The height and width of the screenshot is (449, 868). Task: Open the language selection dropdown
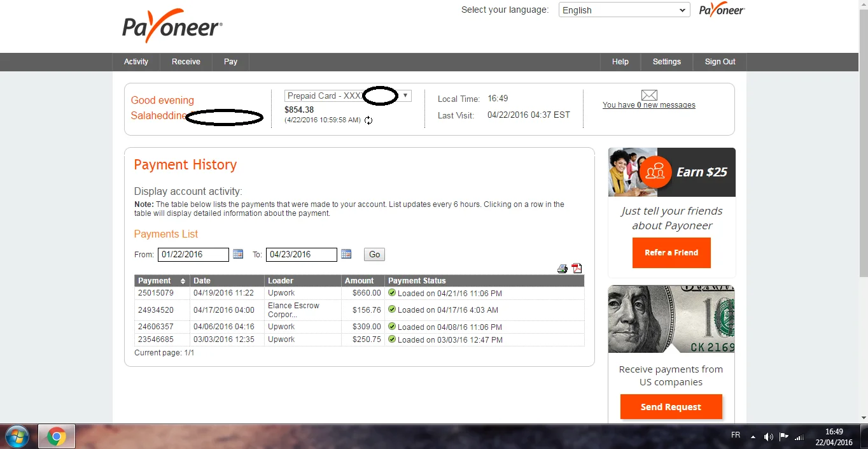(x=624, y=10)
